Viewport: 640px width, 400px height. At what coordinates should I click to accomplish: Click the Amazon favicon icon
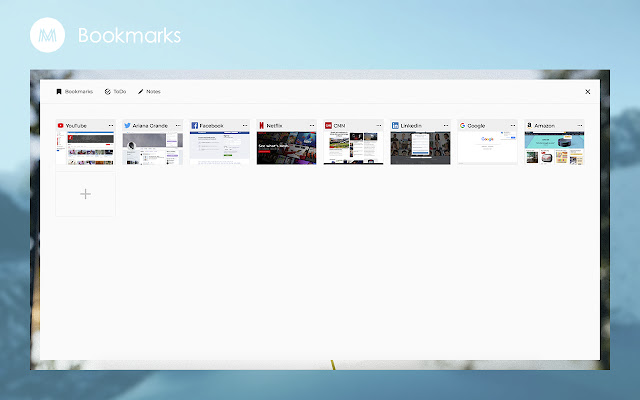[530, 126]
